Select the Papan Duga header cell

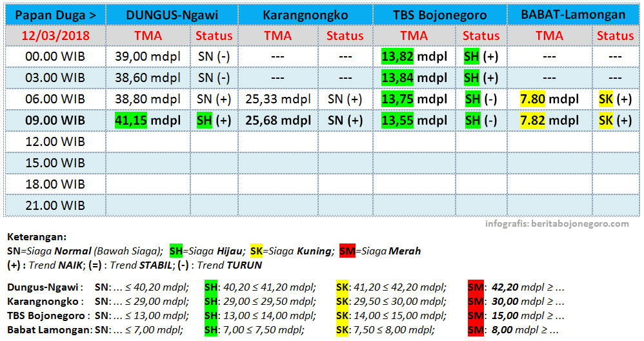55,14
